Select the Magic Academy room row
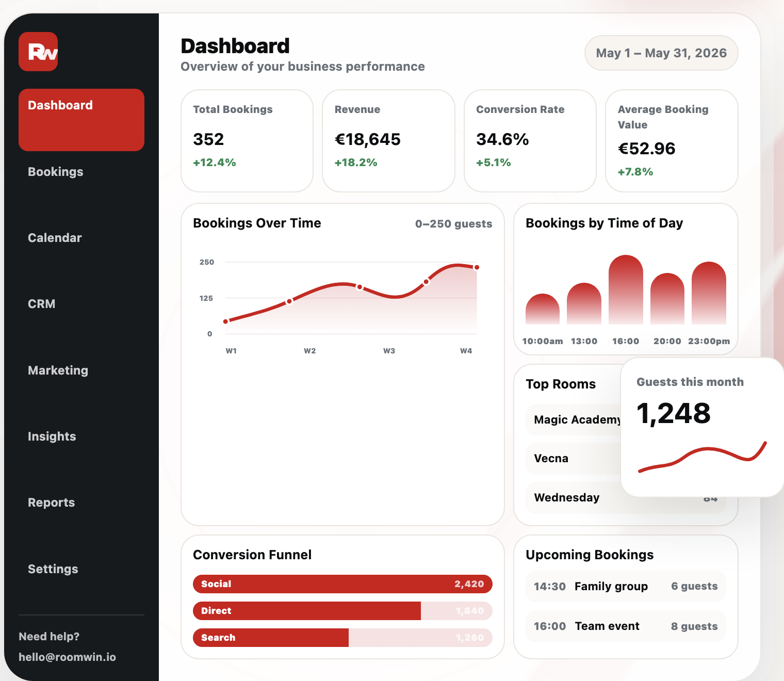Image resolution: width=784 pixels, height=681 pixels. pyautogui.click(x=574, y=419)
